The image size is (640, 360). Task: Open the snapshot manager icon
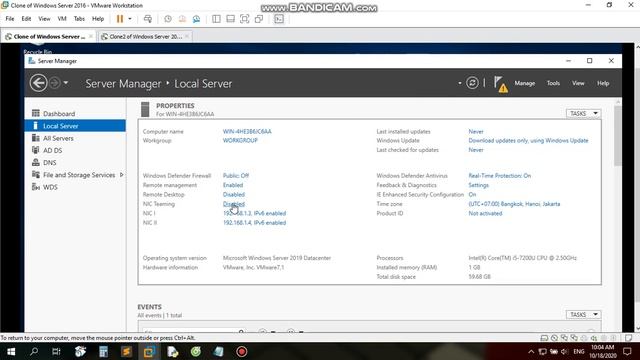(x=196, y=19)
